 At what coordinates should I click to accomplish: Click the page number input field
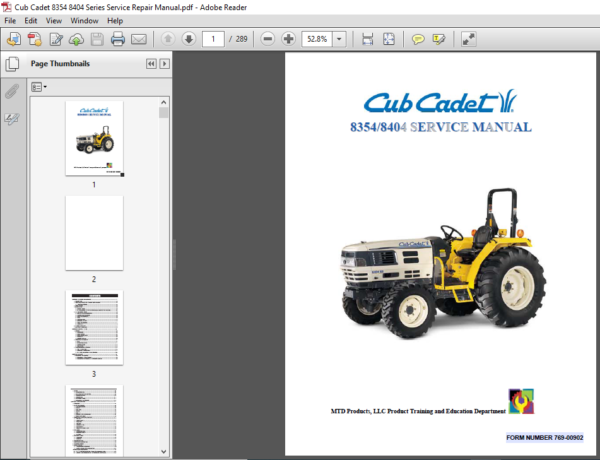point(213,39)
